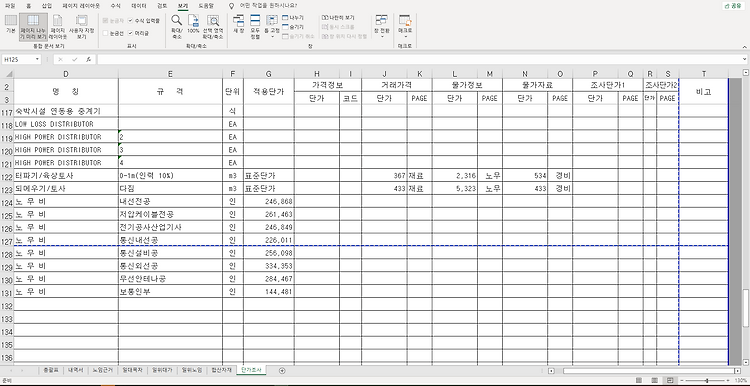Status bar Page Break Preview icon
Viewport: 750px width, 386px height.
pos(670,380)
